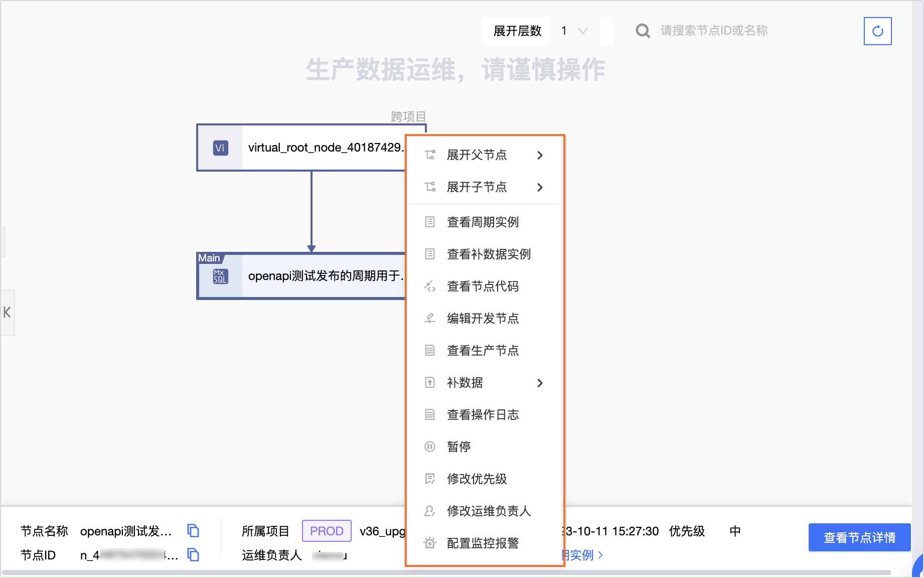Expand the 补数据 submenu arrow
The height and width of the screenshot is (578, 924).
(x=540, y=383)
